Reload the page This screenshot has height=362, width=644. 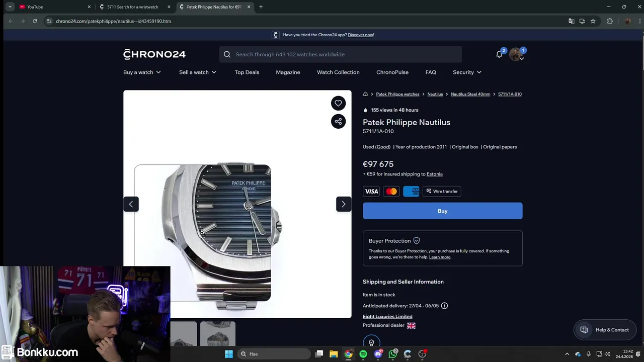pyautogui.click(x=35, y=21)
